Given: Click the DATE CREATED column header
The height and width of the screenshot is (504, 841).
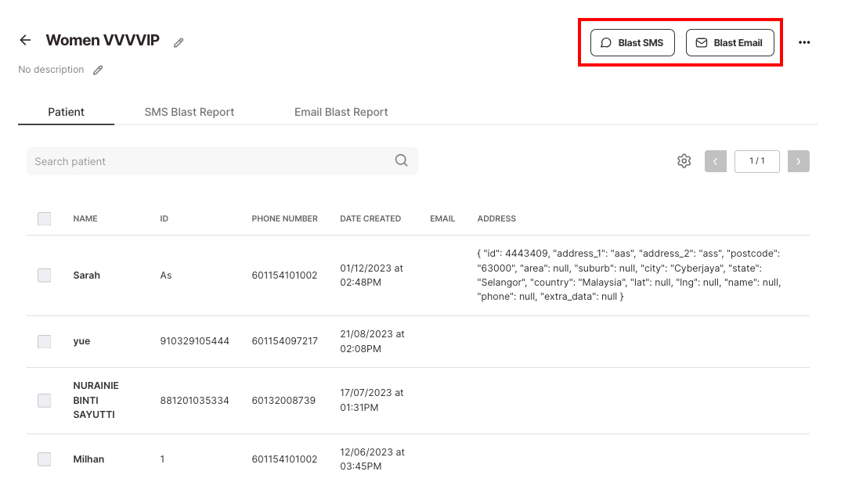Looking at the screenshot, I should [370, 219].
